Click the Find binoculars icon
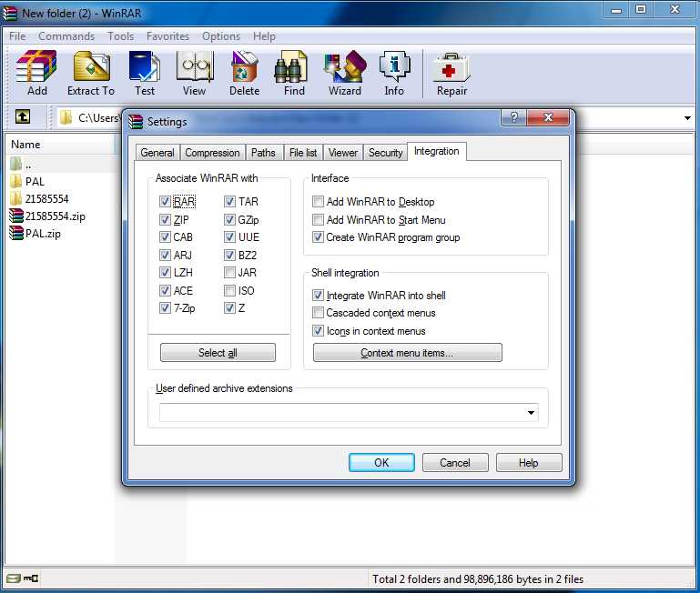The height and width of the screenshot is (593, 700). [x=290, y=67]
